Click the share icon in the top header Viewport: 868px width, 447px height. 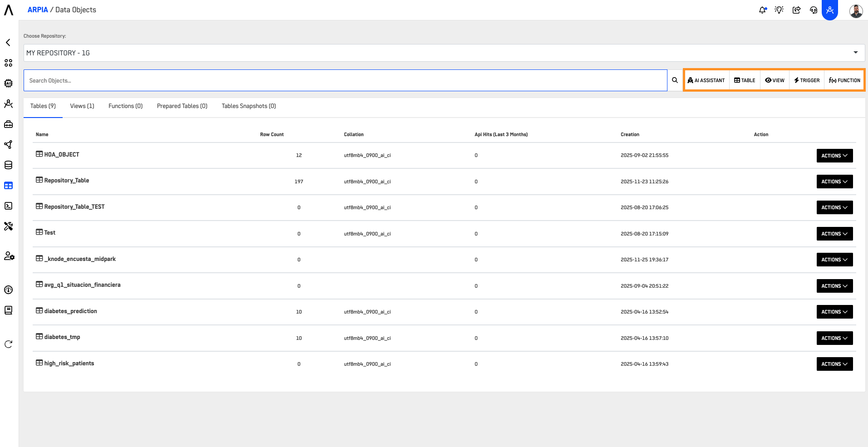[x=796, y=10]
